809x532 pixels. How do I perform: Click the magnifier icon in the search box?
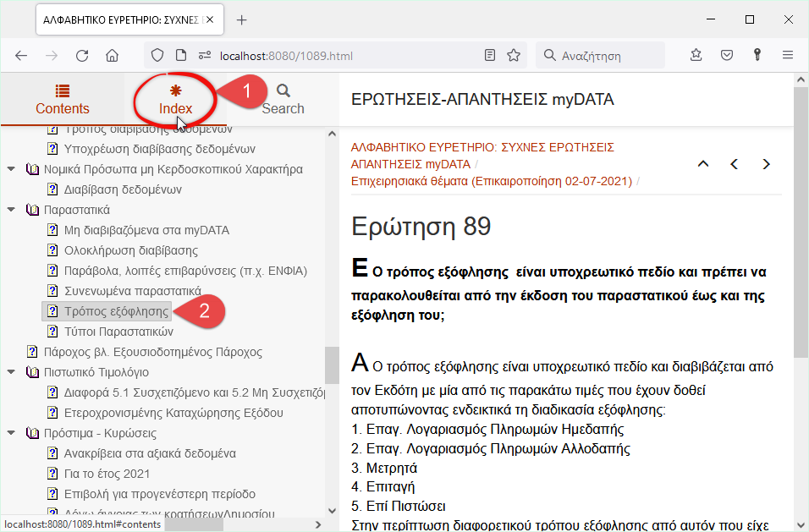[x=550, y=55]
